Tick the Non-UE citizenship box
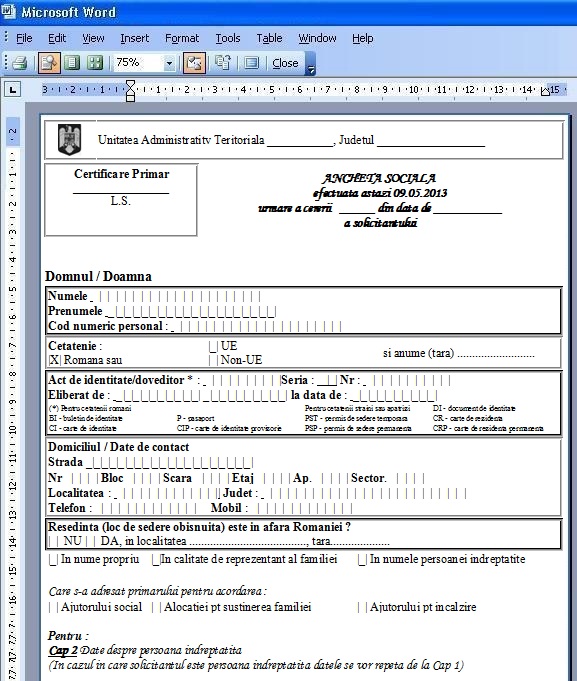 tap(213, 360)
